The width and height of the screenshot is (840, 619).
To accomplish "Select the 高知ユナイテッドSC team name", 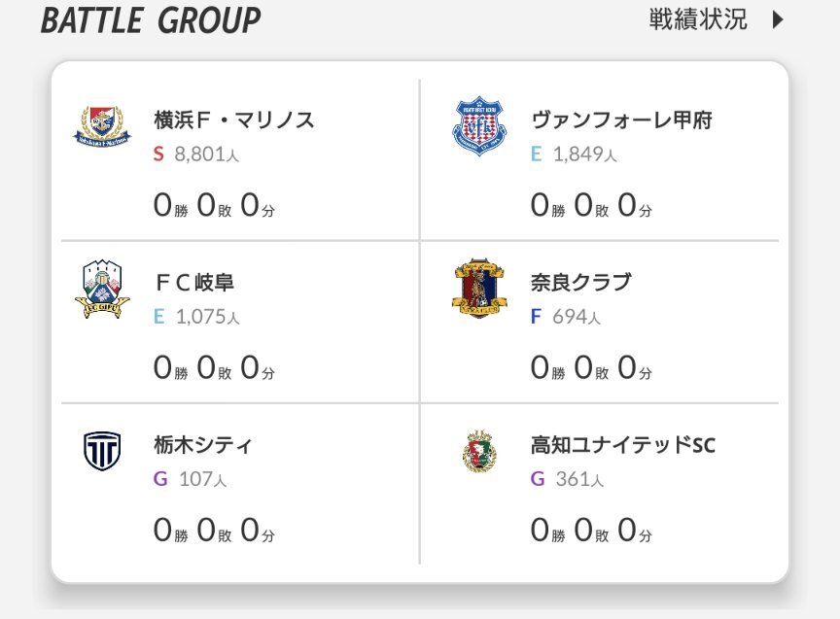I will click(x=623, y=444).
